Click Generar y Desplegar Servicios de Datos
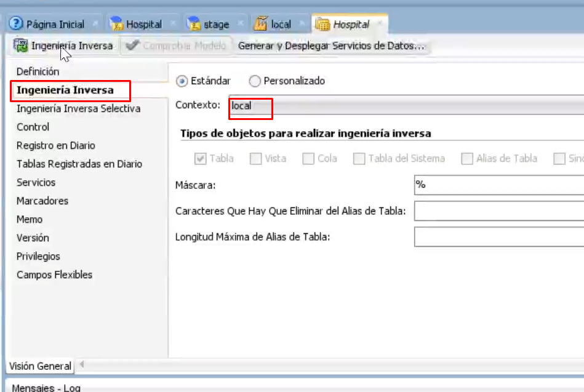The height and width of the screenshot is (392, 584). pos(331,46)
